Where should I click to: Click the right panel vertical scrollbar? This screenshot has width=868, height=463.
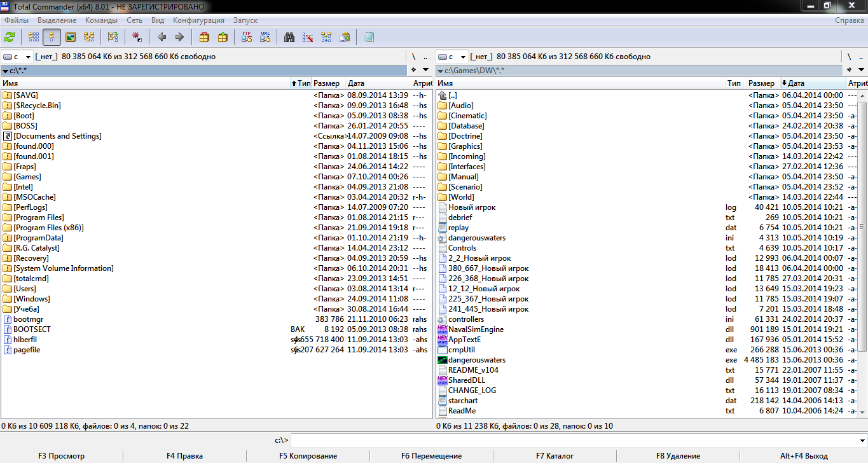click(862, 254)
